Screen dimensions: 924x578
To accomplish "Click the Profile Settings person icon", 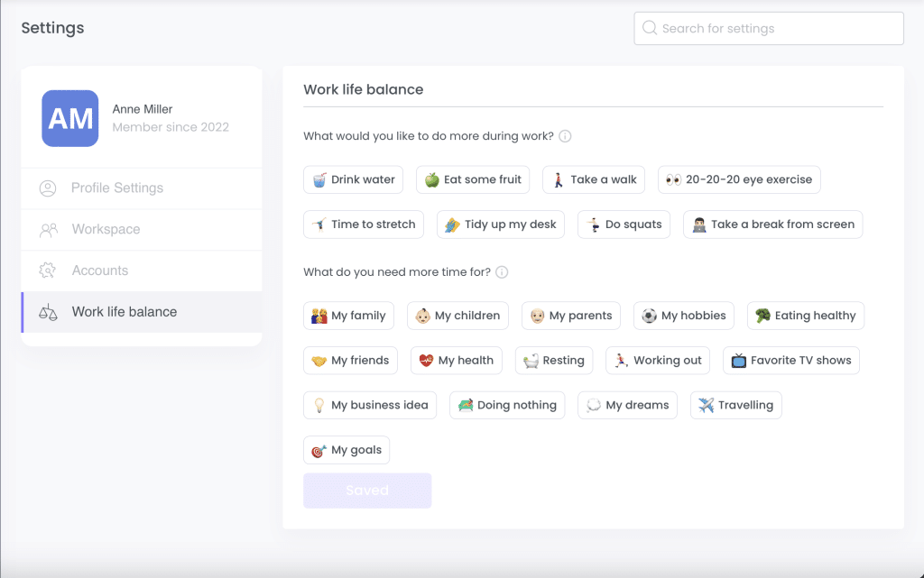I will coord(48,188).
